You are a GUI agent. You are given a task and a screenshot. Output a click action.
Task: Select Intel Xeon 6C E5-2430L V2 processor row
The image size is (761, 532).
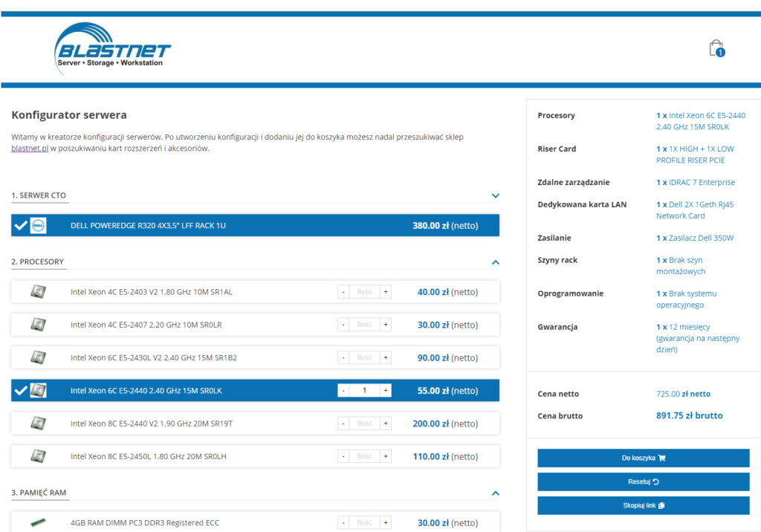[256, 357]
